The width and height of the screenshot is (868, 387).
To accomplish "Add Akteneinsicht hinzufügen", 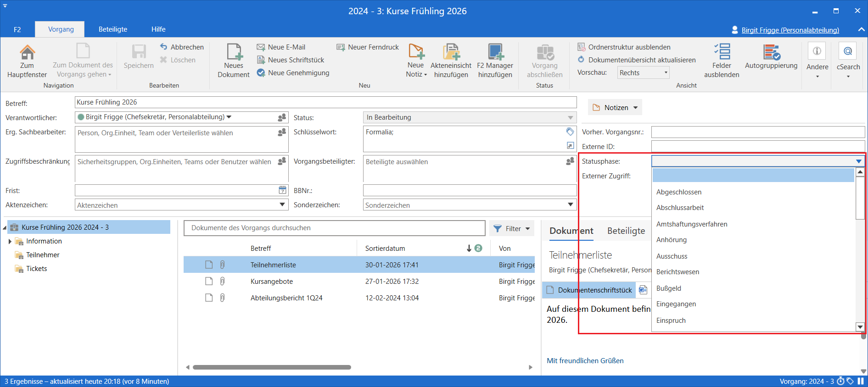I will coord(451,61).
